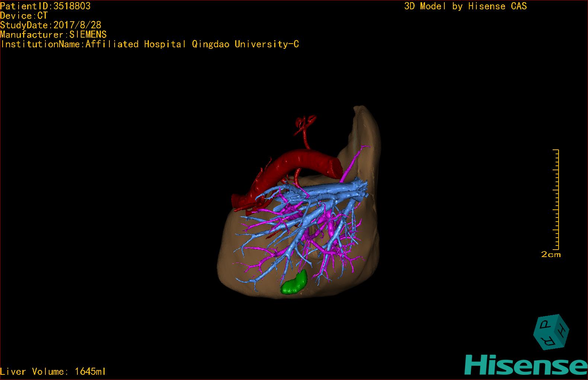Click the 2cm scale ruler
The width and height of the screenshot is (588, 380).
click(x=556, y=199)
